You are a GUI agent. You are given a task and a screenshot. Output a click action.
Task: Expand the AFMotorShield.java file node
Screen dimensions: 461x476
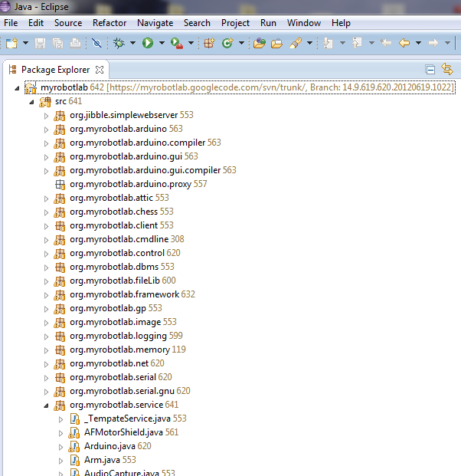pyautogui.click(x=60, y=434)
